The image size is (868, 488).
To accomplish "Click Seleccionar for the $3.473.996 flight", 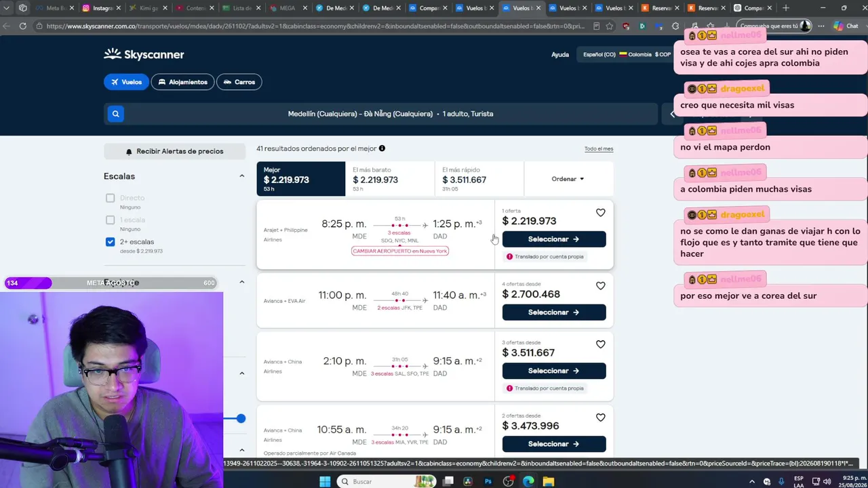I will [554, 444].
